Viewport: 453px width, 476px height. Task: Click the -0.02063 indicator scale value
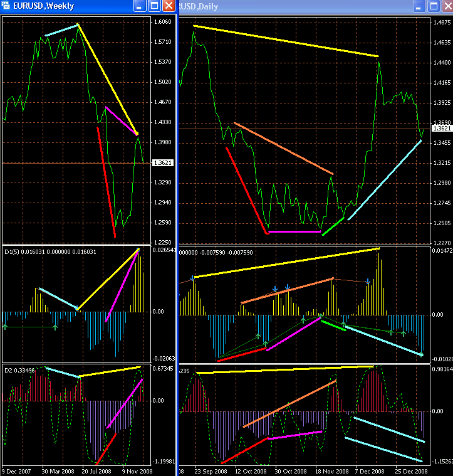[x=164, y=359]
